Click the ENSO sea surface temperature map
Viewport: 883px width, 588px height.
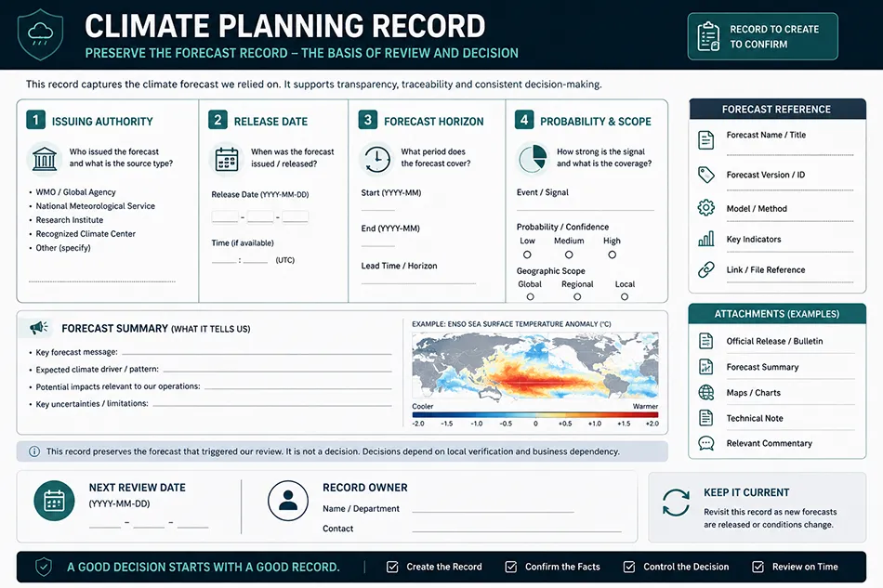click(535, 366)
